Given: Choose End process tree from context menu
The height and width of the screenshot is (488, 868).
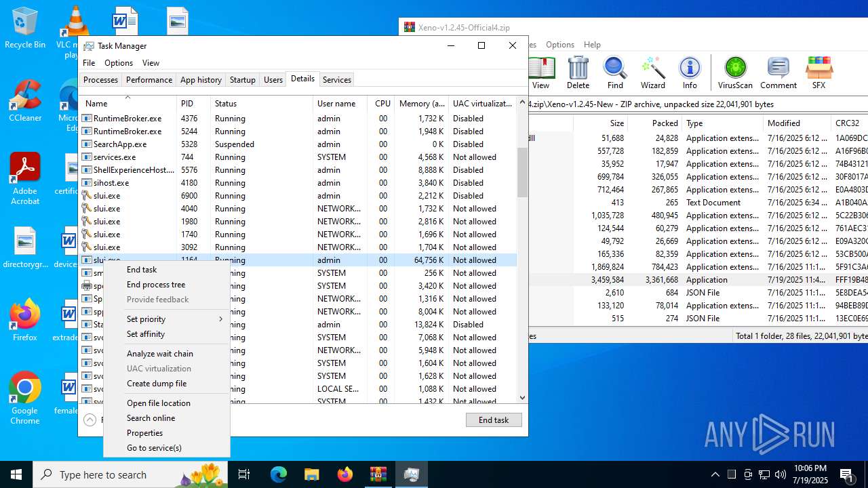Looking at the screenshot, I should coord(167,285).
